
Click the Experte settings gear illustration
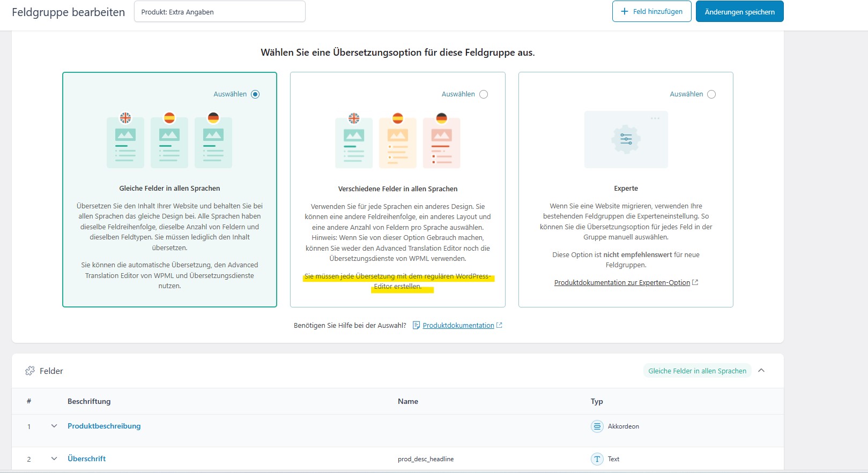click(x=626, y=139)
